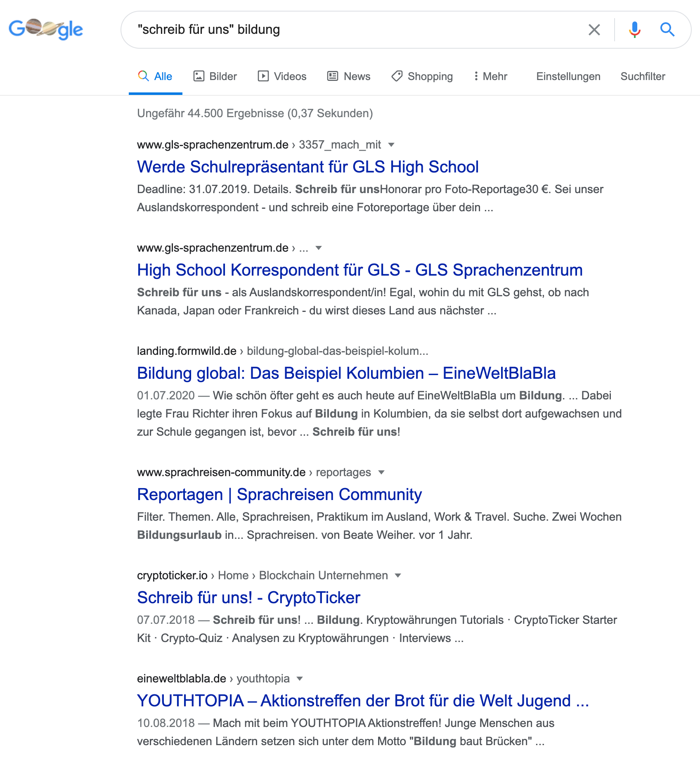Viewport: 700px width, 767px height.
Task: Switch to the Shopping tab
Action: (422, 76)
